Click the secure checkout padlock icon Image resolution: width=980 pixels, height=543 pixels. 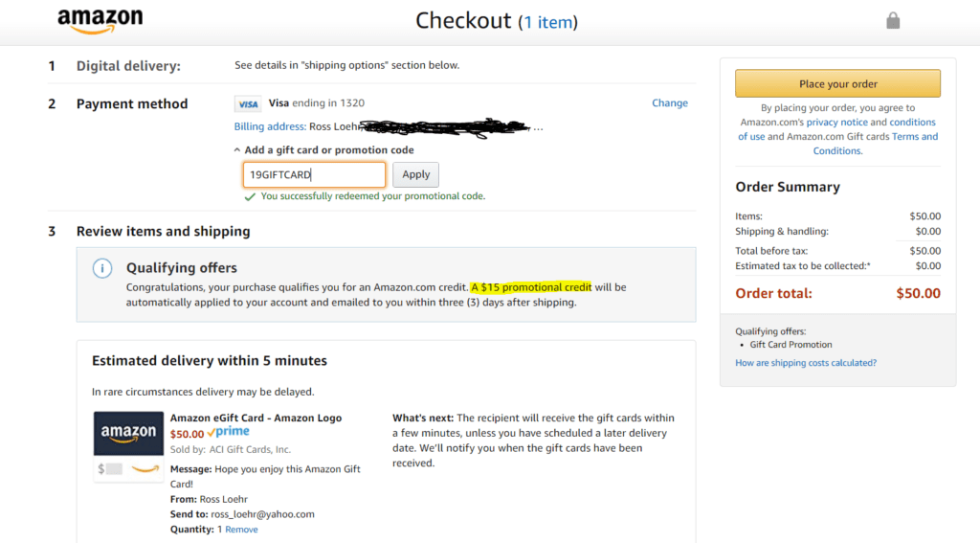[893, 20]
